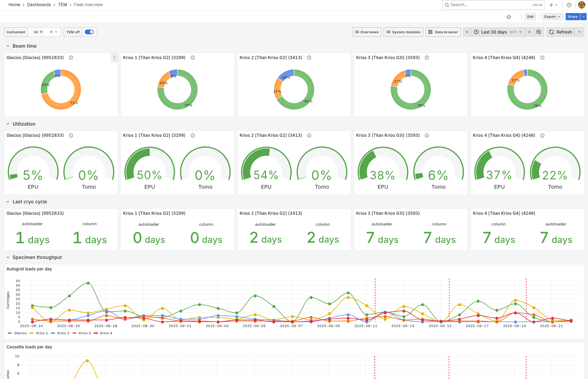Collapse the Beam time section
Screen dimensions: 588x379
tap(8, 46)
